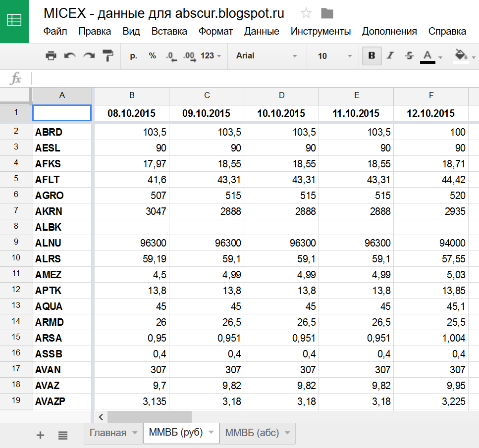The height and width of the screenshot is (448, 479).
Task: Select column B header
Action: point(132,96)
